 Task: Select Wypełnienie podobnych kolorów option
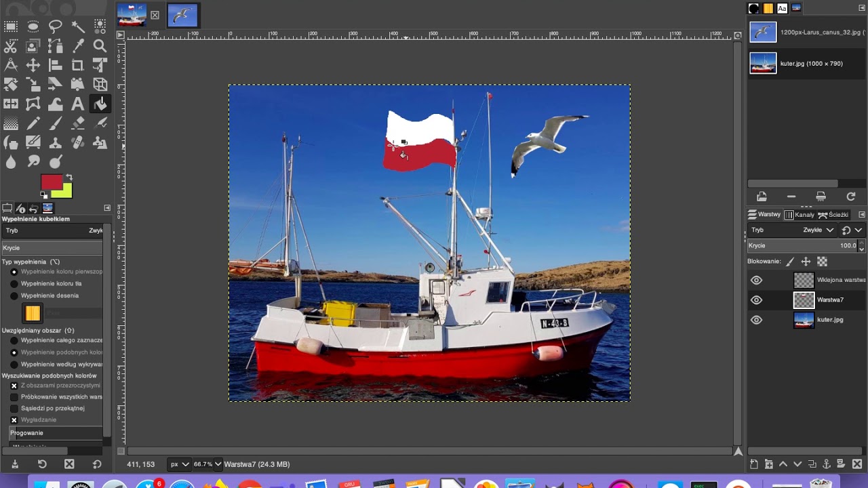click(x=14, y=352)
